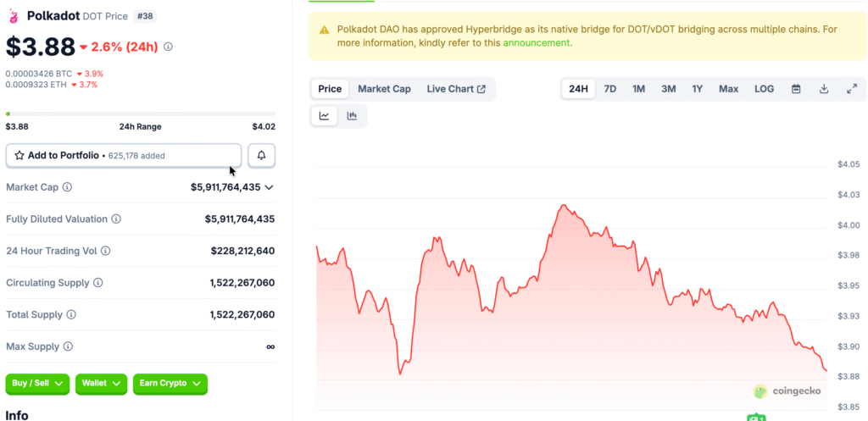The height and width of the screenshot is (421, 868).
Task: Select the line chart view icon
Action: coord(325,115)
